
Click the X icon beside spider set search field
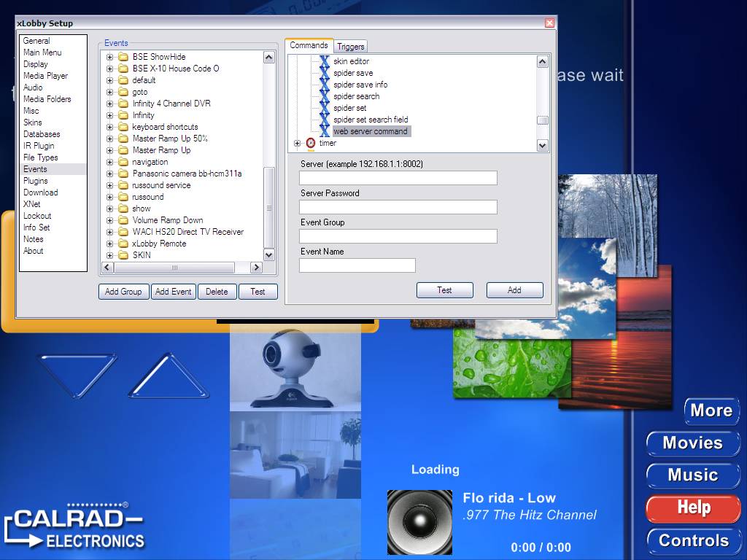[325, 120]
